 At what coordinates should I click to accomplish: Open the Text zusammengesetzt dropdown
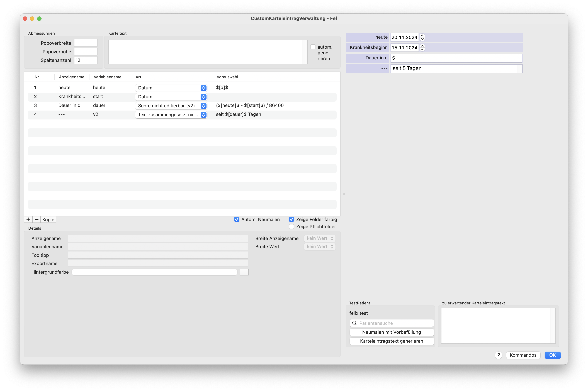tap(171, 115)
